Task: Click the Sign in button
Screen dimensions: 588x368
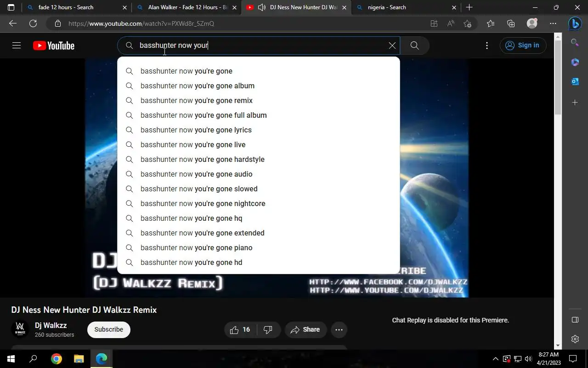Action: point(523,45)
